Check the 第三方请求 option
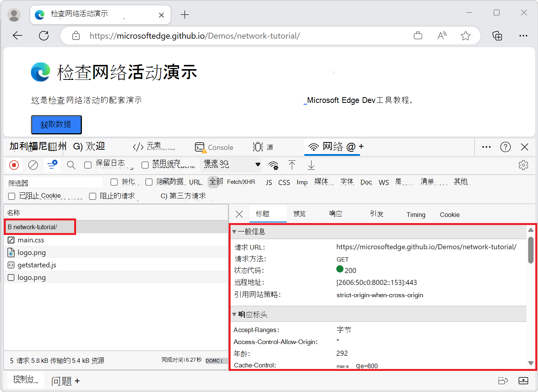The height and width of the screenshot is (392, 538). point(183,196)
